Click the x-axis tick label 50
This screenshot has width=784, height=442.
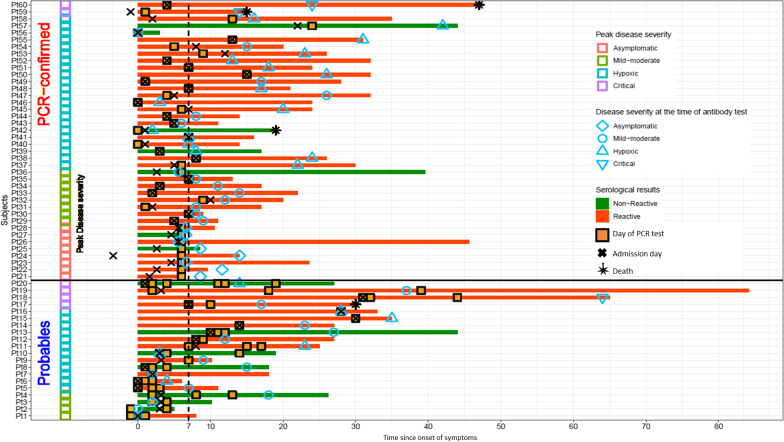coord(500,426)
